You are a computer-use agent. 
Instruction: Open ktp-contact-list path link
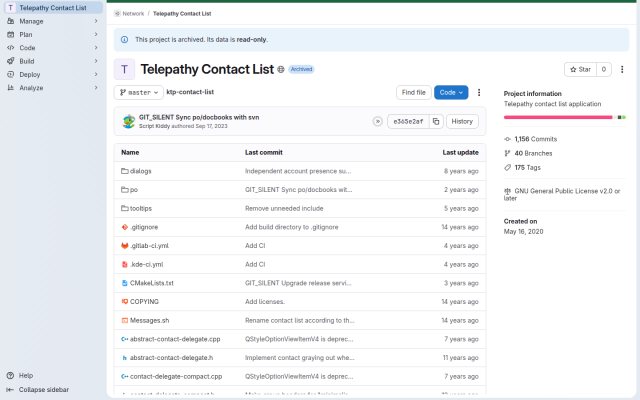point(190,92)
